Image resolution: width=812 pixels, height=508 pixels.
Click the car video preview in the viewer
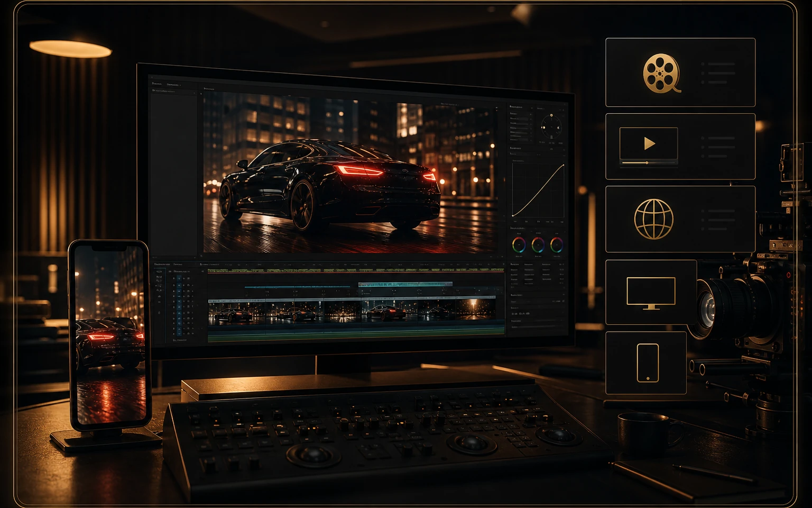350,173
